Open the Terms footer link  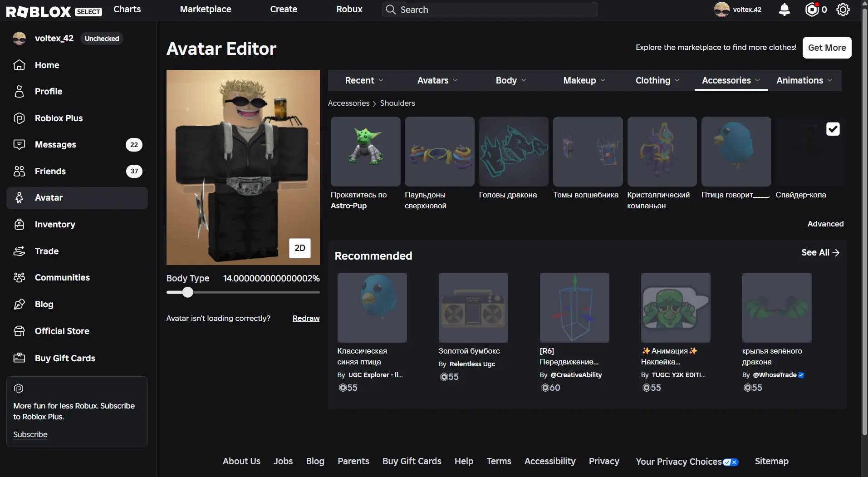(499, 461)
